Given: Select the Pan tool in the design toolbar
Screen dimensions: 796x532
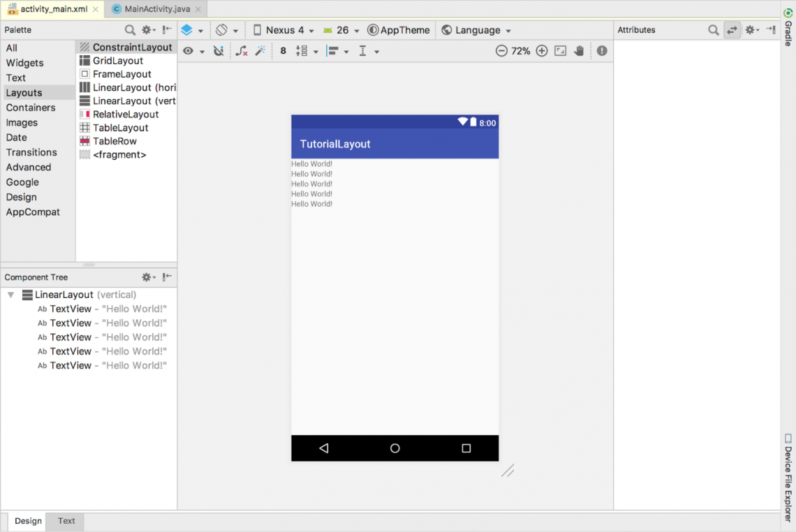Looking at the screenshot, I should [x=580, y=50].
